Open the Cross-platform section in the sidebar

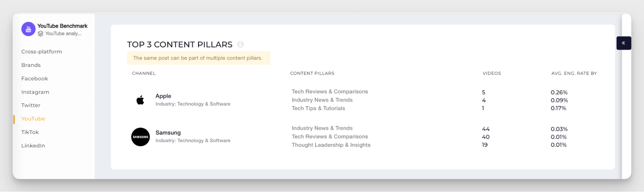(x=42, y=52)
